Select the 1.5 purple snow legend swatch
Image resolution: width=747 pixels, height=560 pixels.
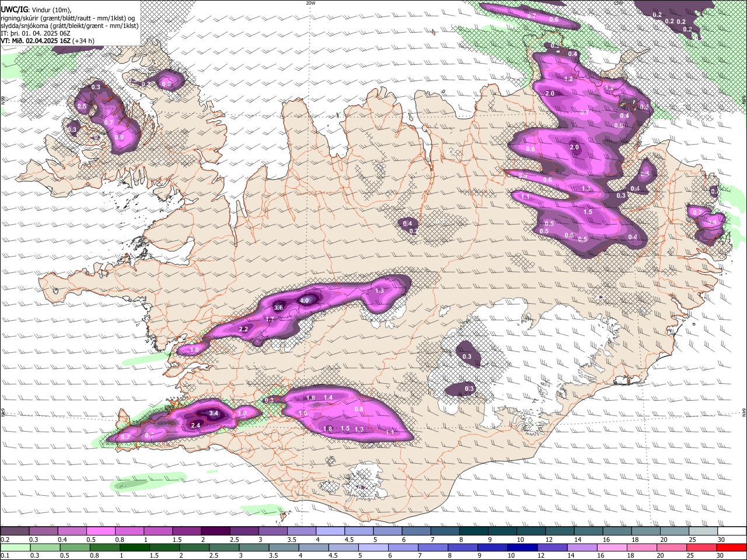187,531
